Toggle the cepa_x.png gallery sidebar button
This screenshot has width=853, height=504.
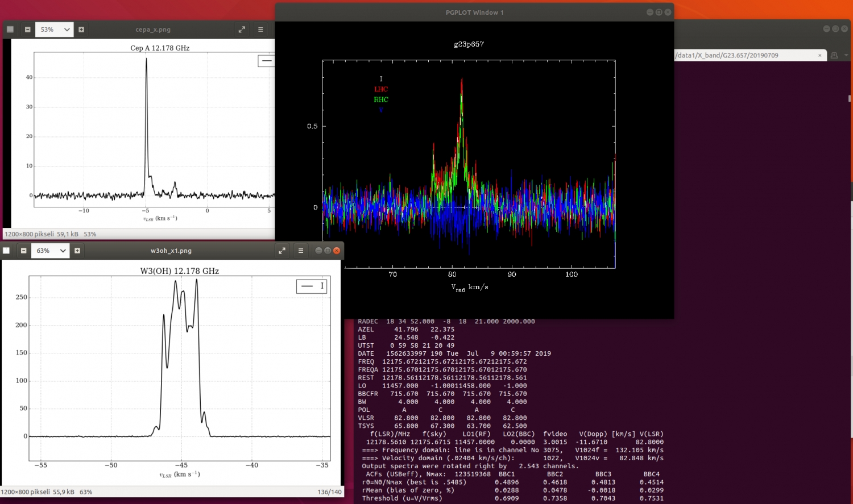coord(10,30)
